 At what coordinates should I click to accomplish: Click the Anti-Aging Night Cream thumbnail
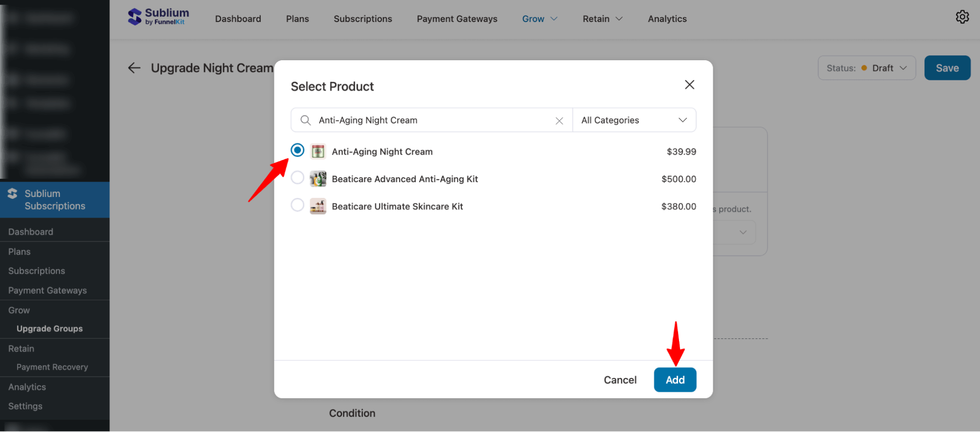[318, 152]
